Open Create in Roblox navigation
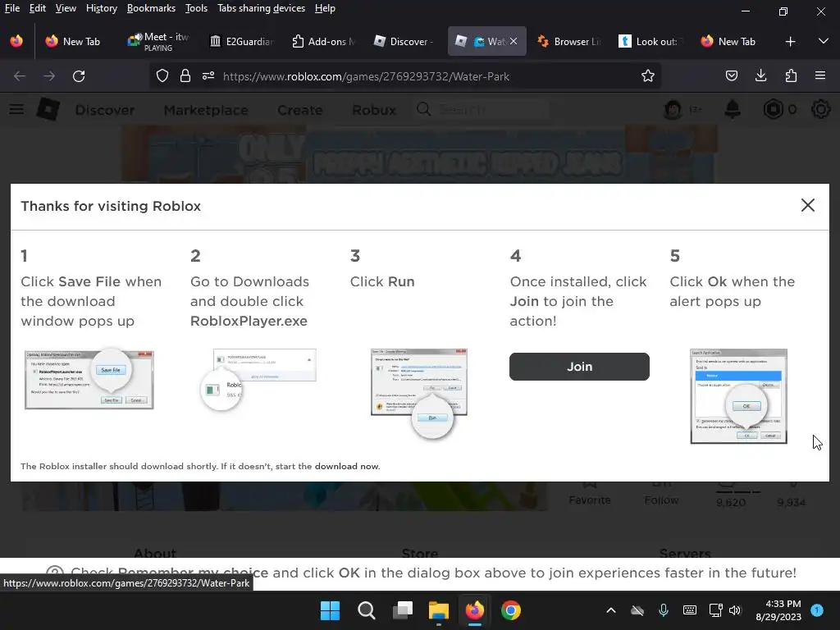 click(300, 110)
